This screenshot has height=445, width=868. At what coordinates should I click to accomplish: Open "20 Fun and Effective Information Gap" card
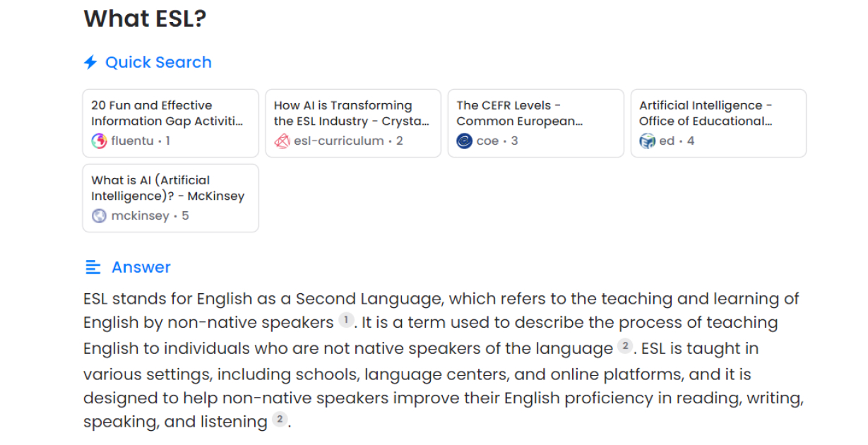pyautogui.click(x=170, y=113)
